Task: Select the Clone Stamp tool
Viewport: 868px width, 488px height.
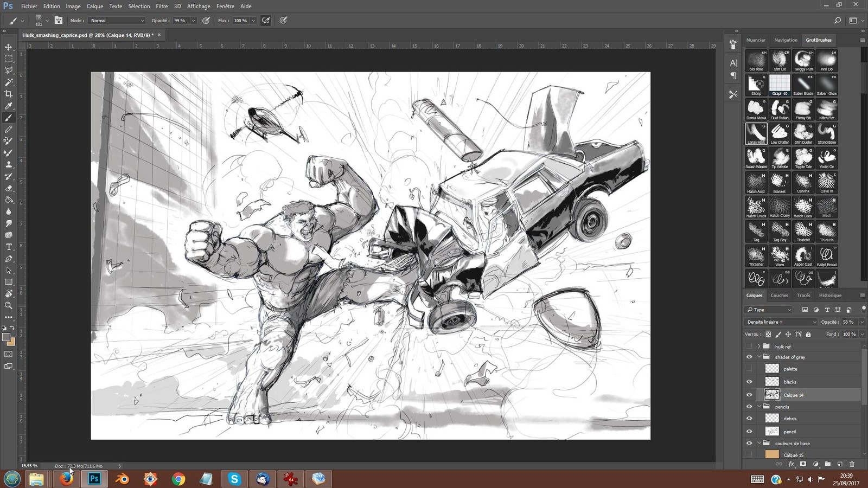Action: 9,164
